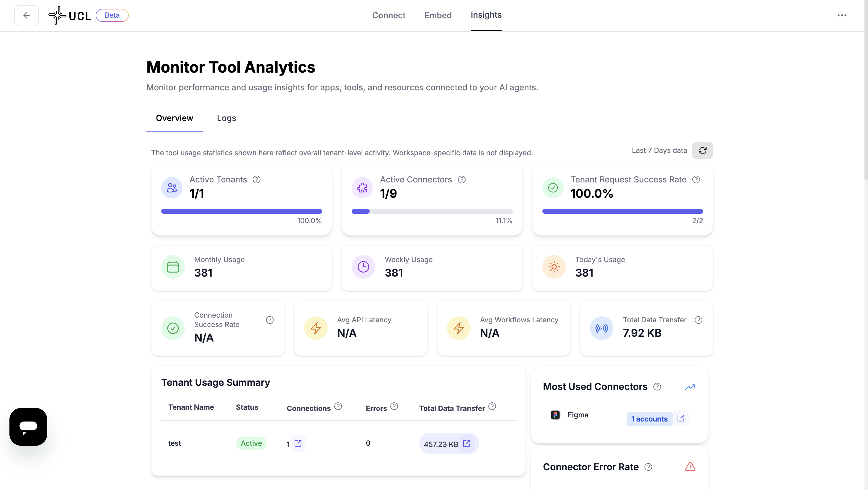Click the test tenant name cell
The image size is (868, 490).
(x=174, y=443)
